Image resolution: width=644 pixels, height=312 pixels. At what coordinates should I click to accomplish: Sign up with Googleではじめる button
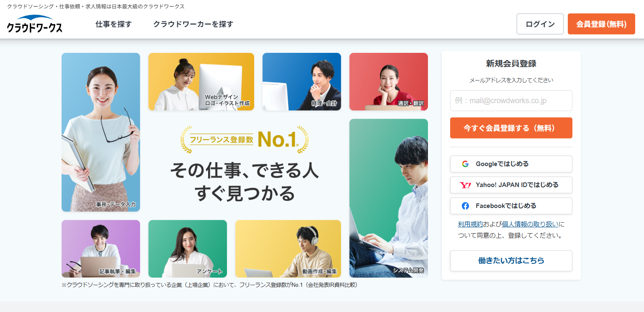tap(511, 164)
